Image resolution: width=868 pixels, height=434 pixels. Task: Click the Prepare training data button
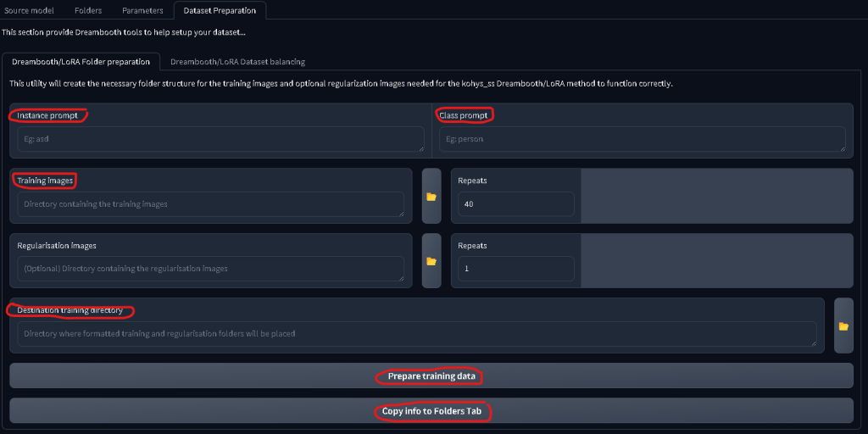(431, 376)
